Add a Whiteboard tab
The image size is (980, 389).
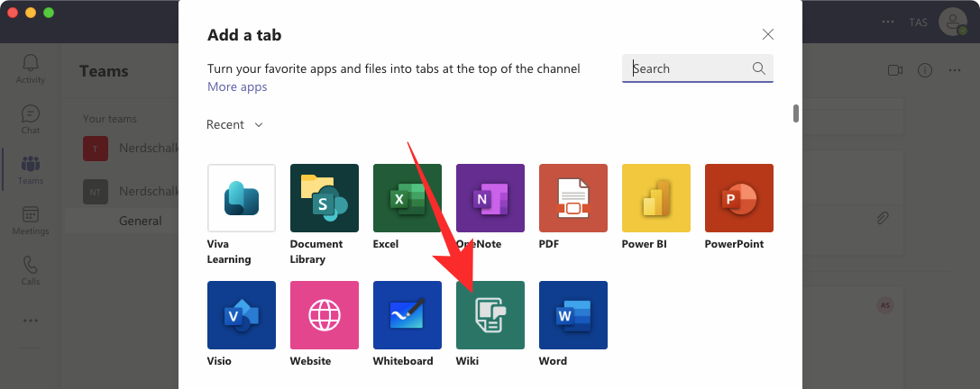(x=408, y=315)
